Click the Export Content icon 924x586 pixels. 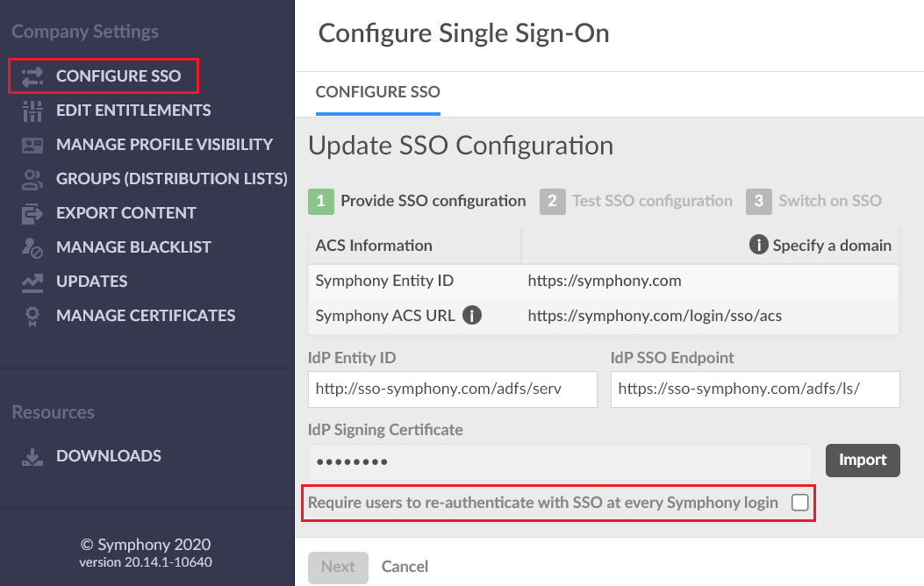point(32,213)
